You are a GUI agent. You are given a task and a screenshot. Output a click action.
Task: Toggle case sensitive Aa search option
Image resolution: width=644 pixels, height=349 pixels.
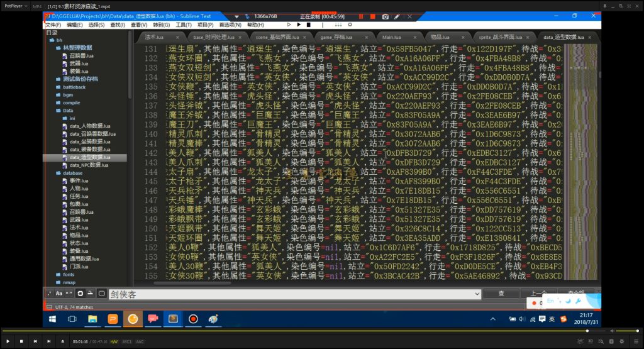pos(59,294)
